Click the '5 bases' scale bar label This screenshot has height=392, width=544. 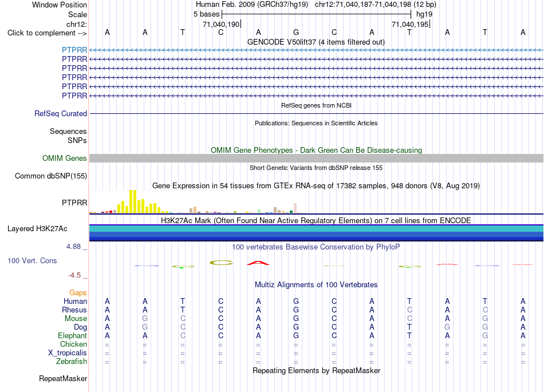point(206,14)
